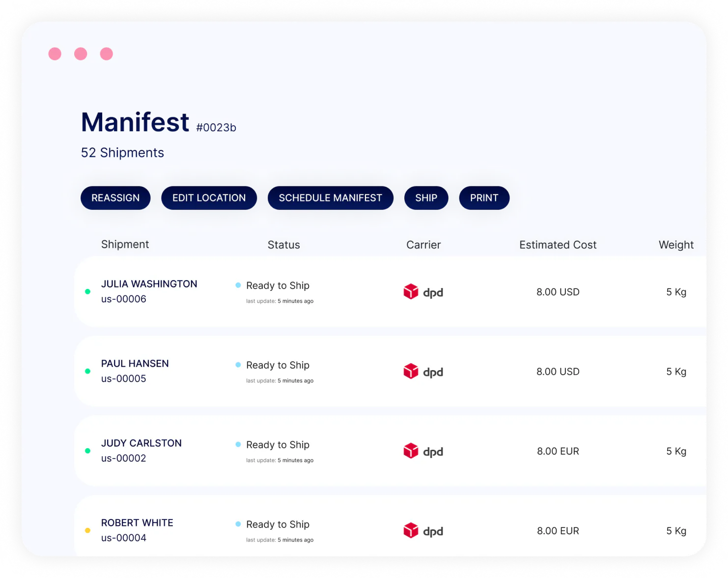Click 8.00 EUR cost for Judy Carlston
This screenshot has width=728, height=578.
pyautogui.click(x=558, y=451)
